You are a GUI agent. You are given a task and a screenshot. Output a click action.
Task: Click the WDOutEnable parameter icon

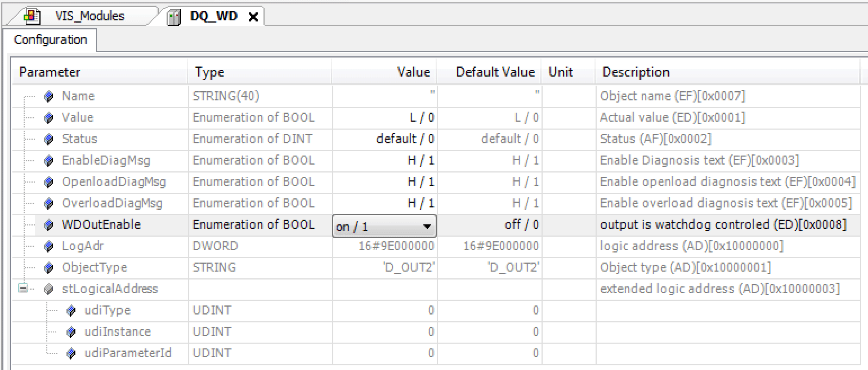coord(49,225)
